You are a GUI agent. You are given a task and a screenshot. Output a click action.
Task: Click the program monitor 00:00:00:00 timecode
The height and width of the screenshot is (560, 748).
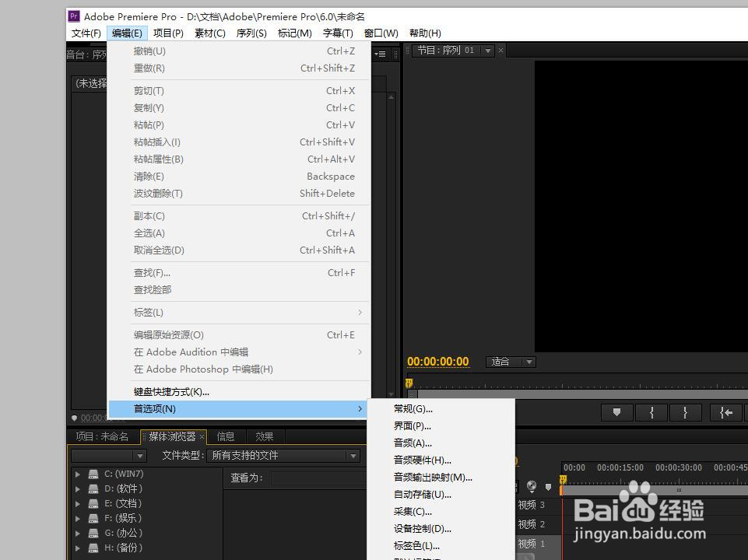438,362
